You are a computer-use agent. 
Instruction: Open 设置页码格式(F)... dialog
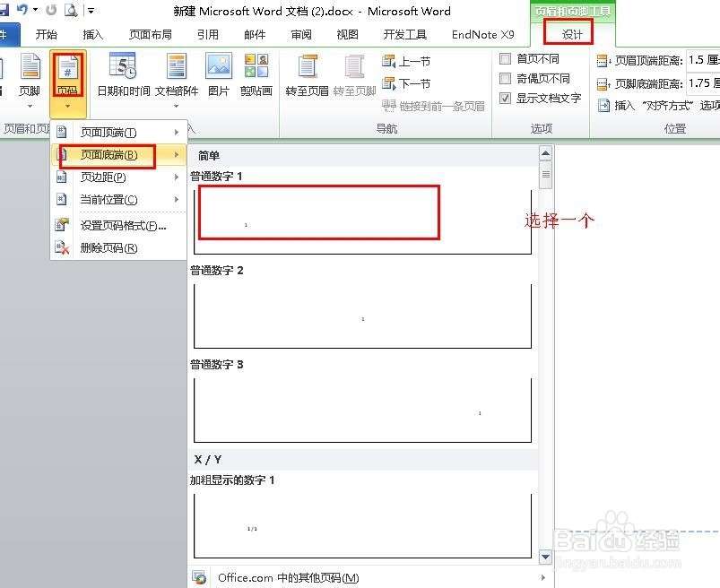click(118, 225)
